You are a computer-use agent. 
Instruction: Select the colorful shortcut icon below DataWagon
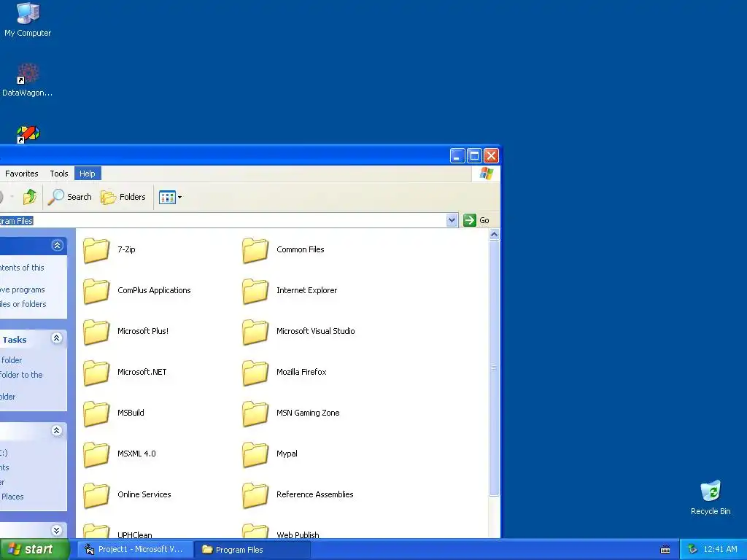click(28, 134)
